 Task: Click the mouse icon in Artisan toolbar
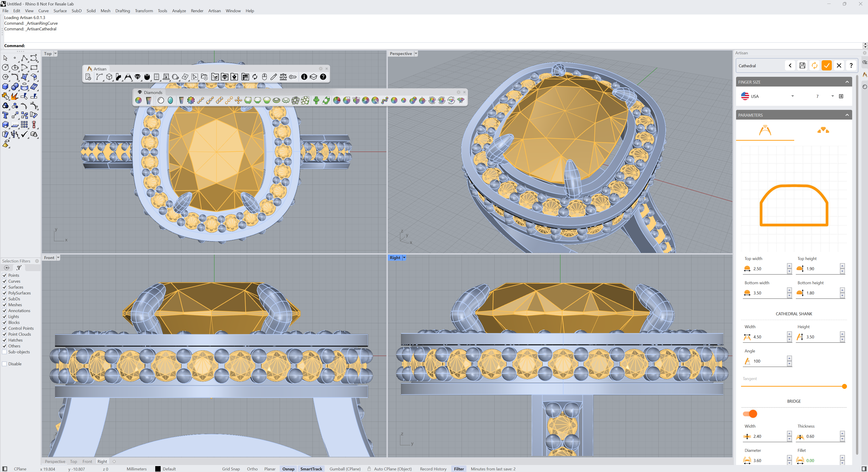[265, 77]
